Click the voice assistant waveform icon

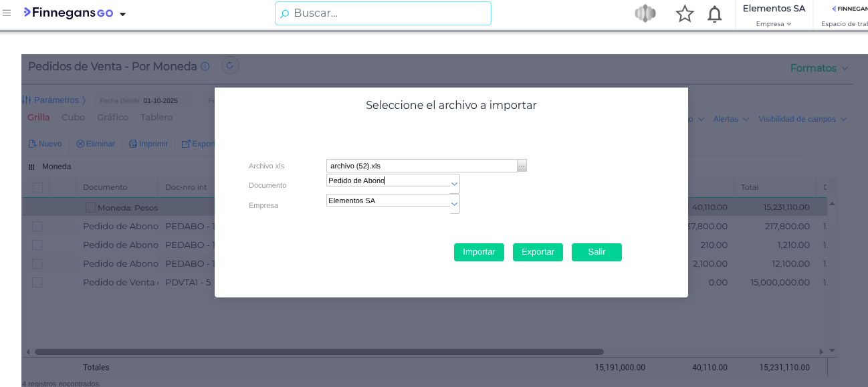pos(645,14)
